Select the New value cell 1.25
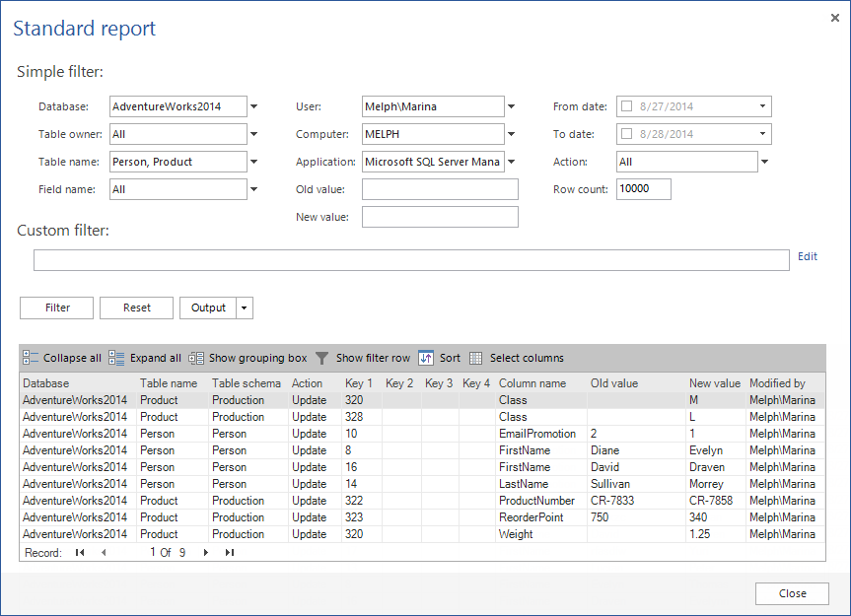Image resolution: width=851 pixels, height=616 pixels. tap(716, 534)
